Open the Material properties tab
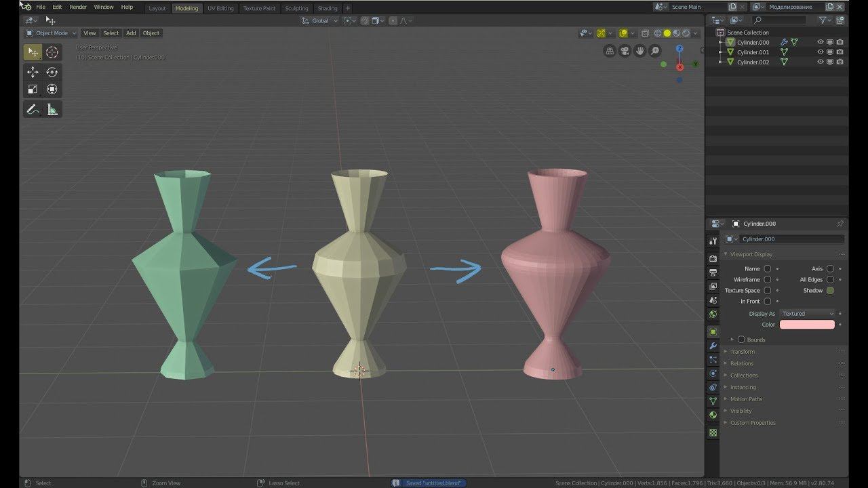The width and height of the screenshot is (868, 488). 713,415
